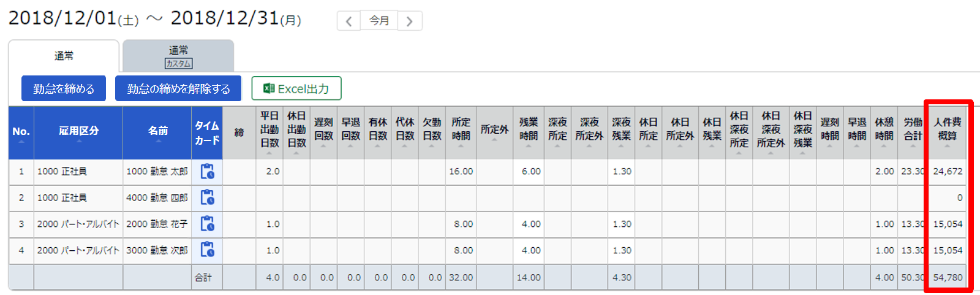
Task: Sort by 人件費概算 column header
Action: coord(948,132)
